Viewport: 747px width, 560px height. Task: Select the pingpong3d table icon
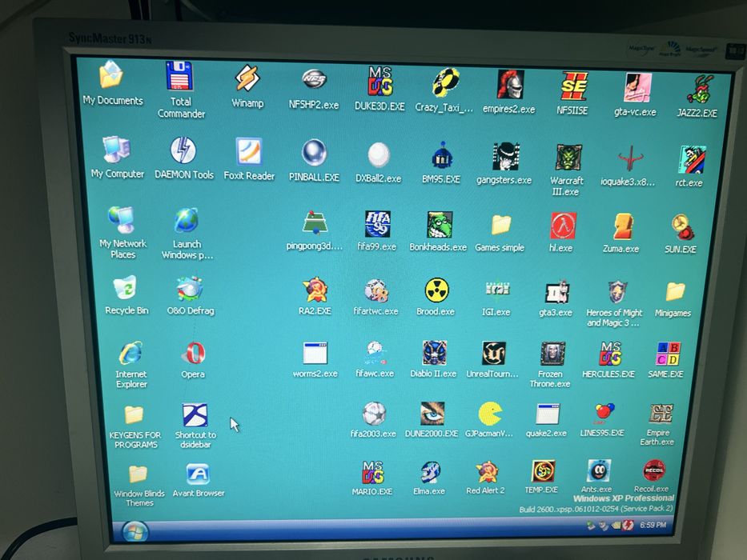coord(315,222)
